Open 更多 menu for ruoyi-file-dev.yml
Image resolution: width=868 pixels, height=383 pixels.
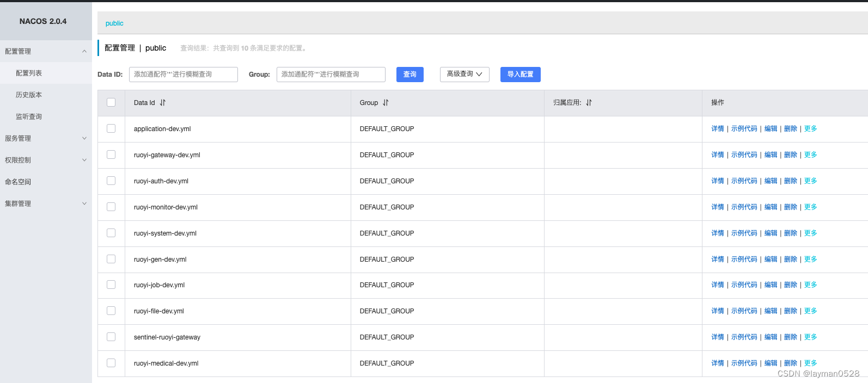click(811, 311)
